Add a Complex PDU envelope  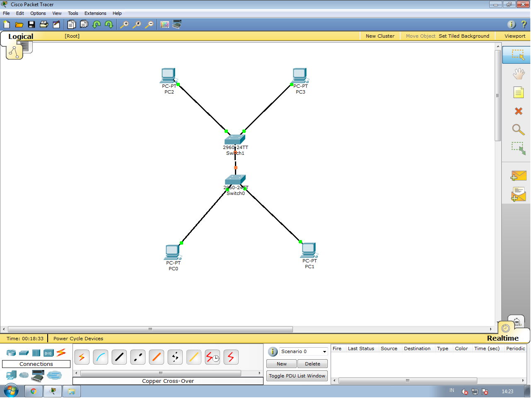(x=518, y=194)
